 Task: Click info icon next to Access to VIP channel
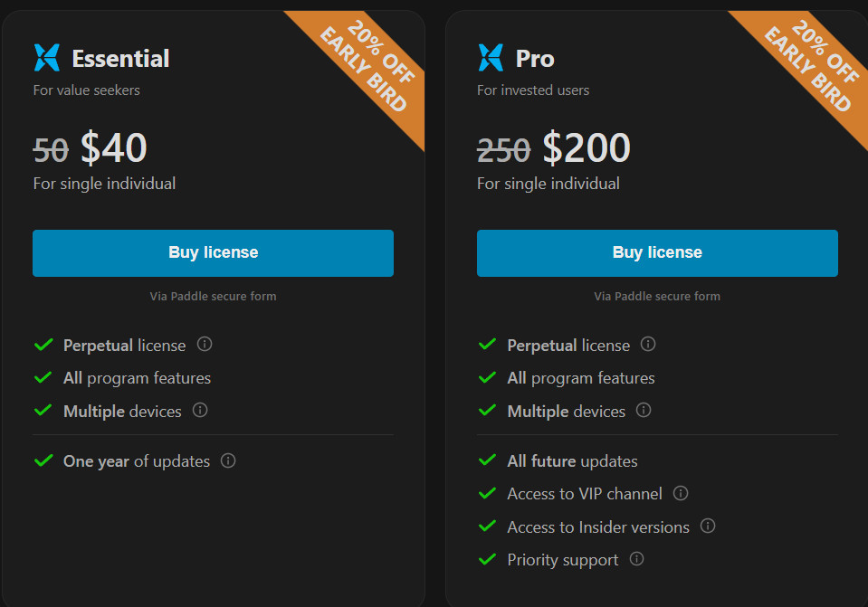(x=681, y=494)
